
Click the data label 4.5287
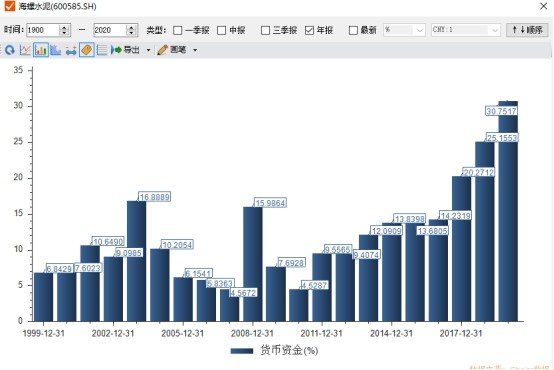pos(314,285)
